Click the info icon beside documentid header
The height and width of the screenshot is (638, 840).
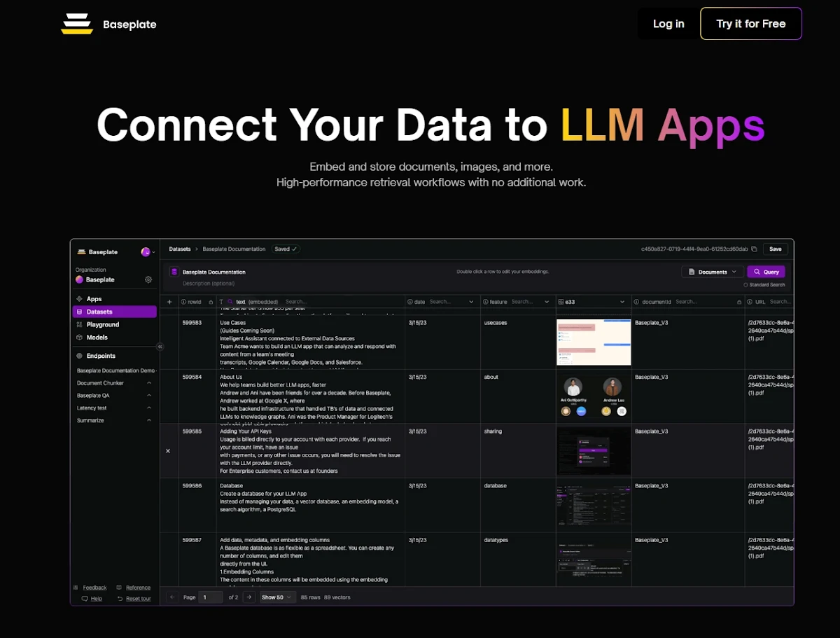[x=636, y=302]
